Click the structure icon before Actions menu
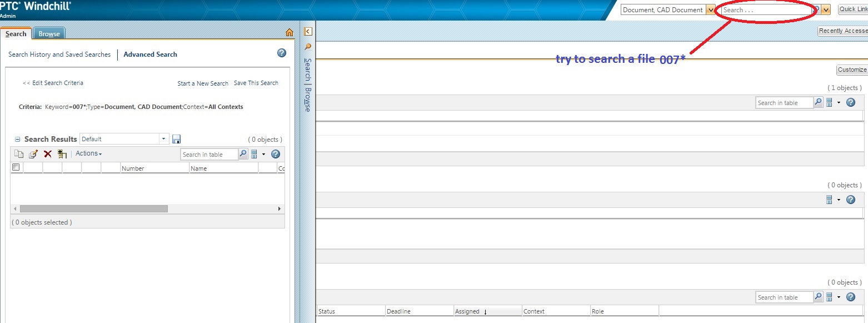The image size is (868, 323). pyautogui.click(x=62, y=154)
